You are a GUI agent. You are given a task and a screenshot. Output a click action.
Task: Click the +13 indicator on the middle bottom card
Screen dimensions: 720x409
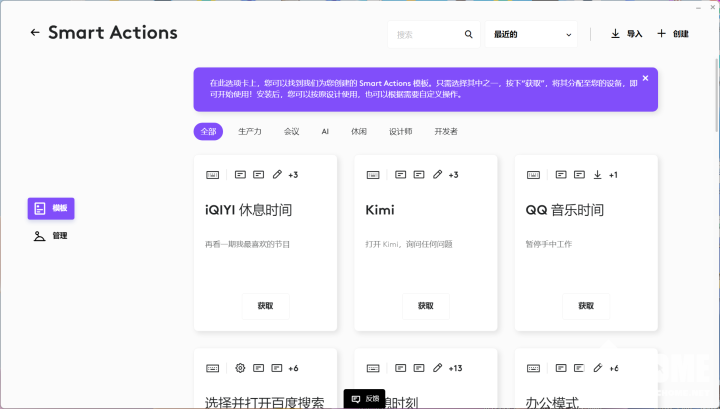pos(456,368)
